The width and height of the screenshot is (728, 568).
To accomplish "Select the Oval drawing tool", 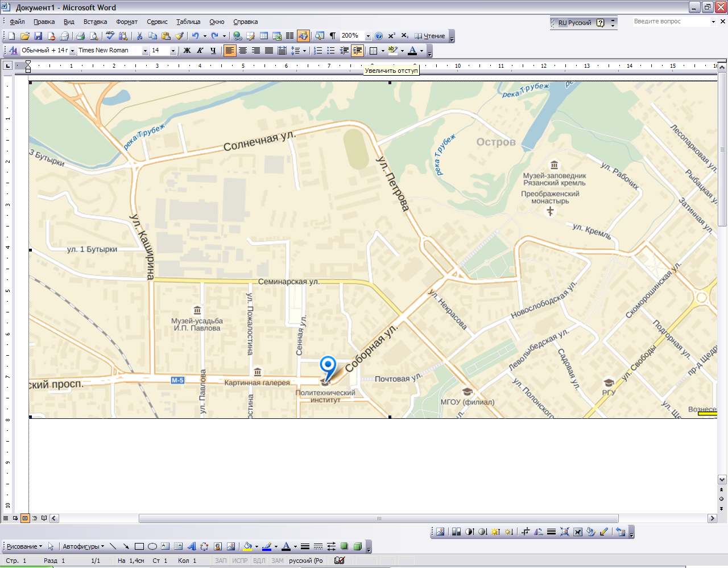I will 152,546.
